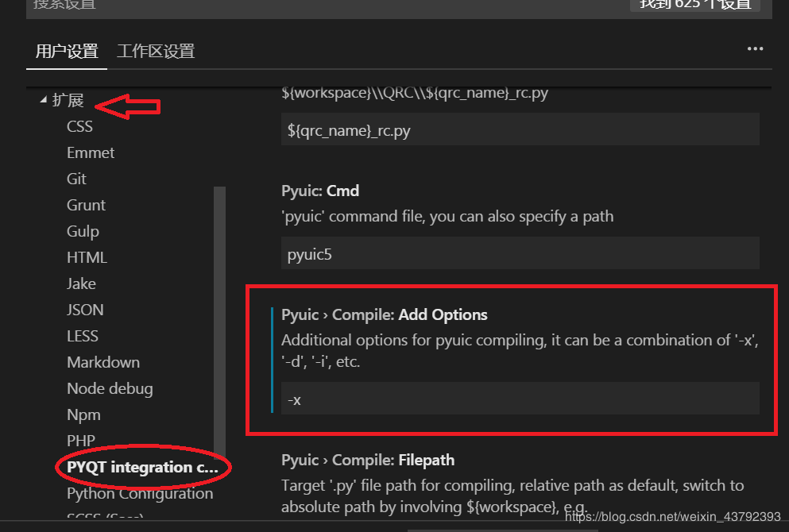Select Git settings category
The height and width of the screenshot is (532, 789).
[x=76, y=179]
